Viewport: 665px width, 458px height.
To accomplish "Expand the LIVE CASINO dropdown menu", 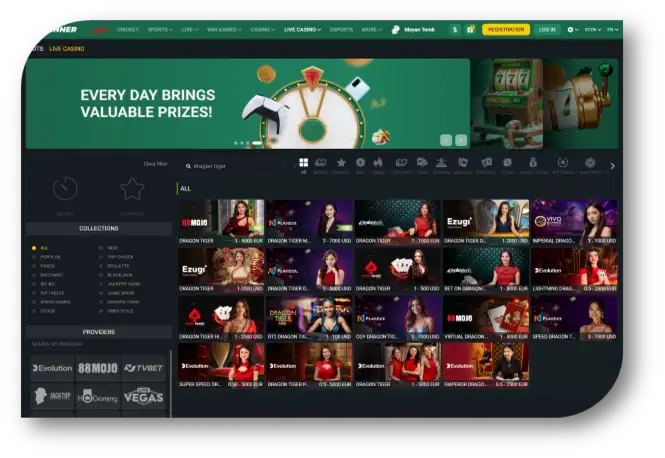I will click(x=302, y=30).
